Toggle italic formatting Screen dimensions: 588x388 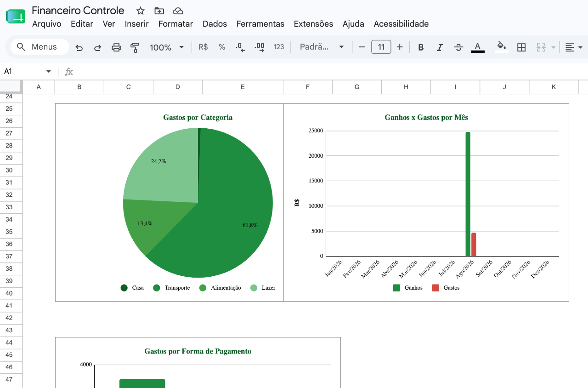(x=440, y=47)
